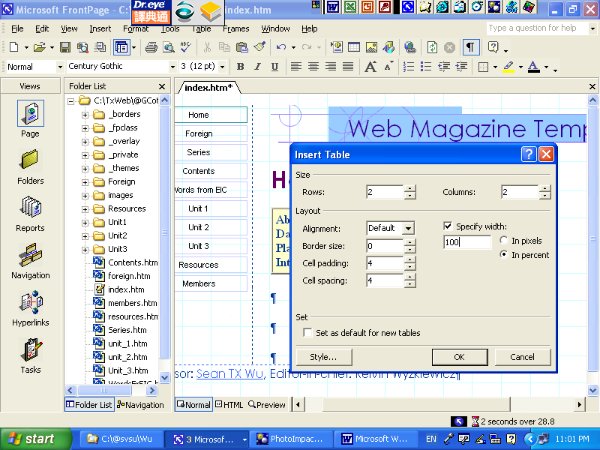600x450 pixels.
Task: Click the font color swatch button
Action: 533,67
